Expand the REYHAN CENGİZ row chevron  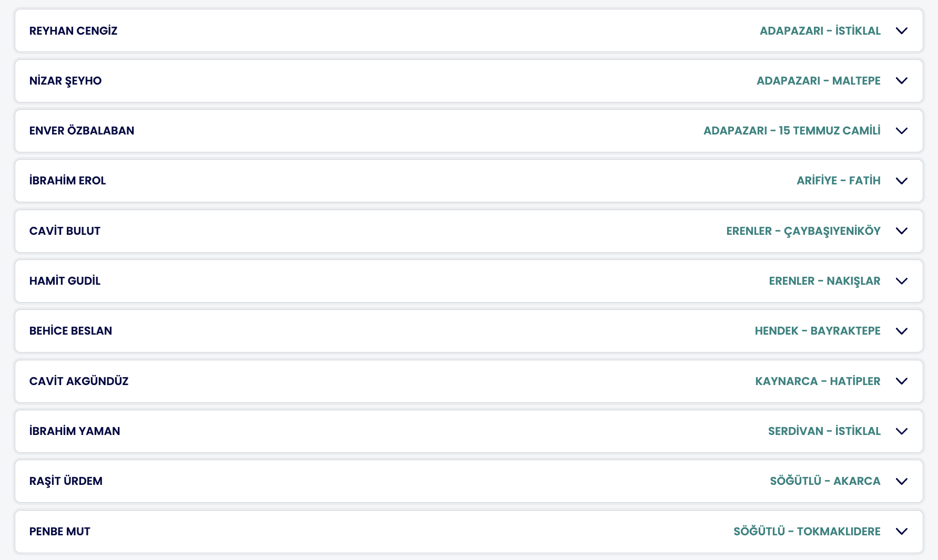point(901,31)
